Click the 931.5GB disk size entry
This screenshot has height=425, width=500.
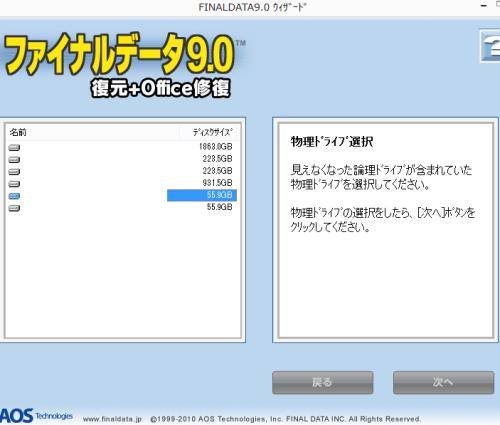(217, 183)
